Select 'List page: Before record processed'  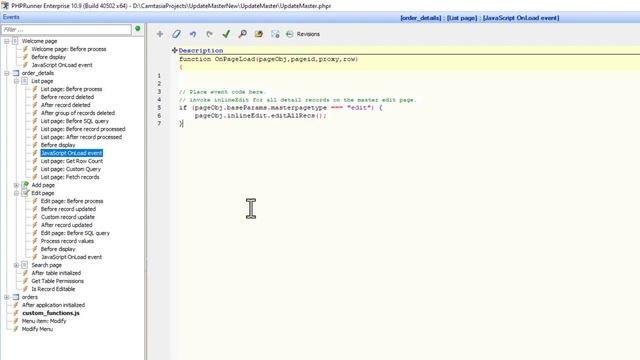(x=83, y=129)
